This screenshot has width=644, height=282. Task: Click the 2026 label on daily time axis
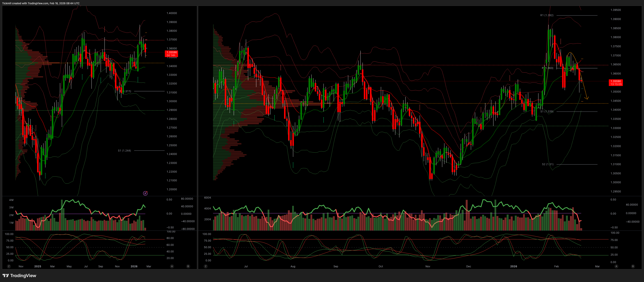pos(513,266)
